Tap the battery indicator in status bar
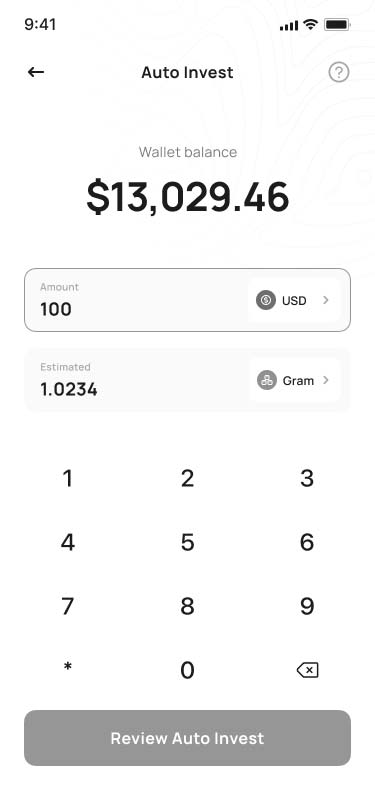The height and width of the screenshot is (812, 375). point(337,24)
